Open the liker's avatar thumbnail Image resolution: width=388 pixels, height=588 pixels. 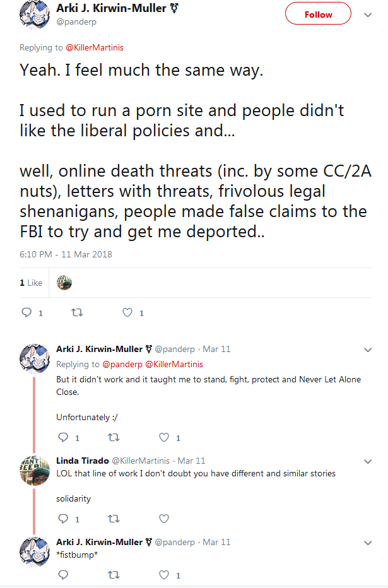64,283
